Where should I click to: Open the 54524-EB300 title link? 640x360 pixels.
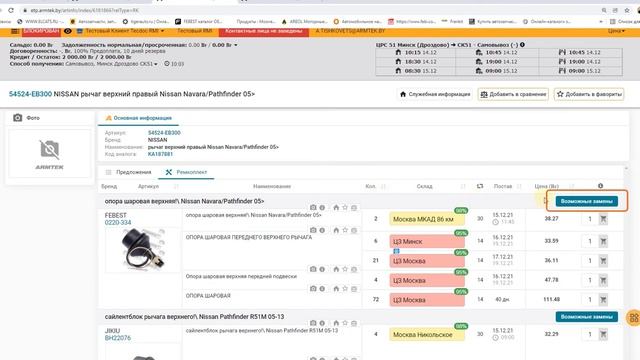(x=30, y=94)
